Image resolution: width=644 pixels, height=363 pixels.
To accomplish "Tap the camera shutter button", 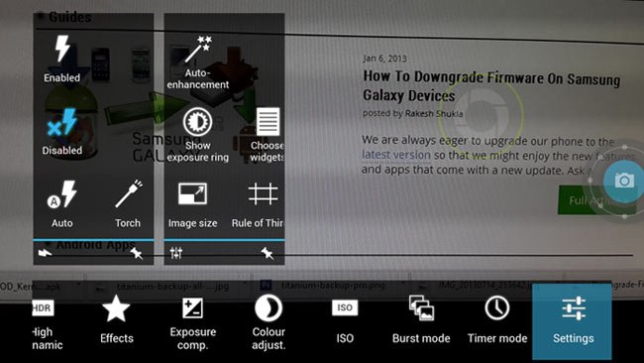I will 623,181.
